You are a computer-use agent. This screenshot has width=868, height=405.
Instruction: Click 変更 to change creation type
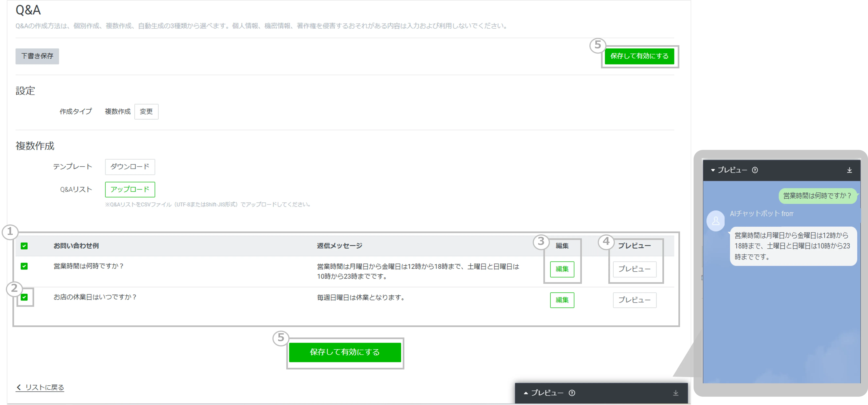click(146, 111)
